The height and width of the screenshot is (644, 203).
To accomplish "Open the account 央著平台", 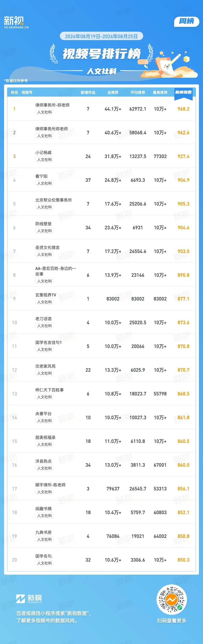I will pyautogui.click(x=43, y=414).
